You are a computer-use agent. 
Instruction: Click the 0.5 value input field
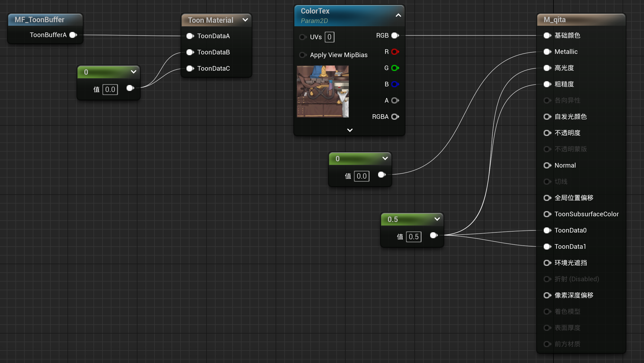coord(414,237)
